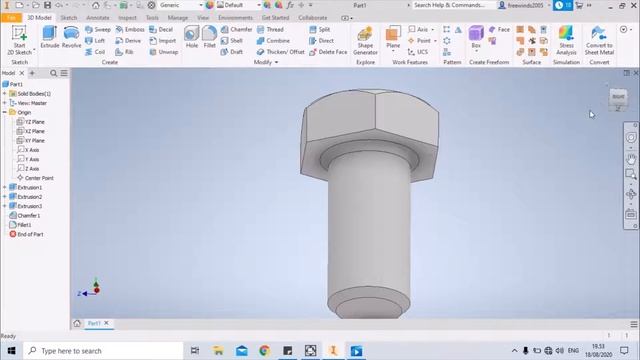Click the Part1 document tab

[x=94, y=323]
